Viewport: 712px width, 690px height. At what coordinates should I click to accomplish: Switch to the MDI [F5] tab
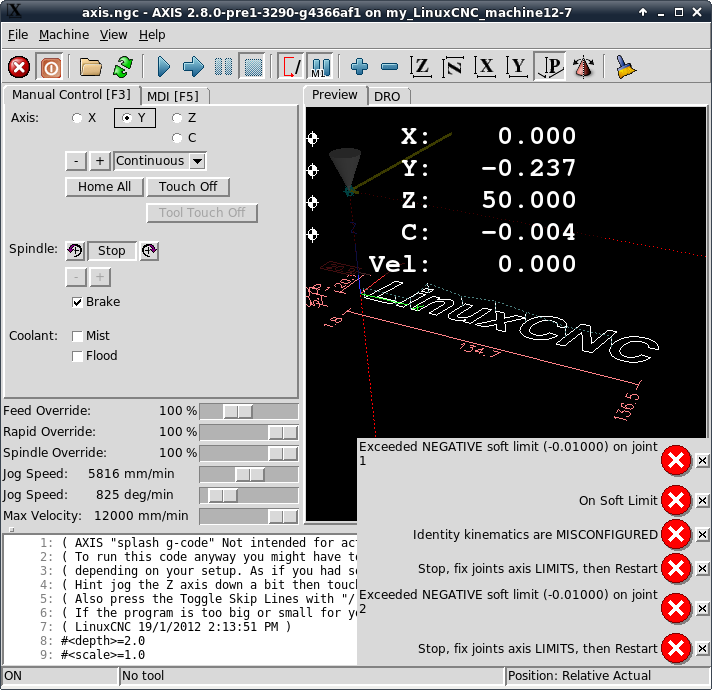coord(172,96)
